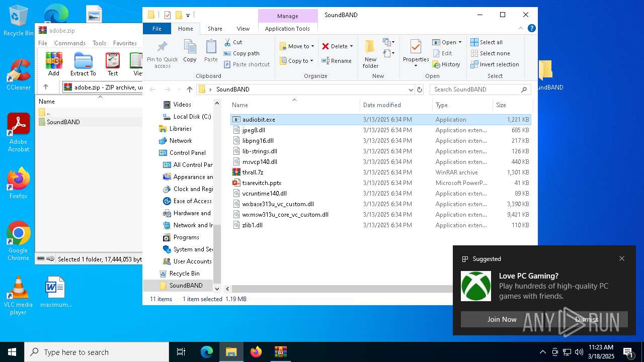Click horizontal scrollbar in file list
Viewport: 644px width, 362px height.
pos(342,289)
